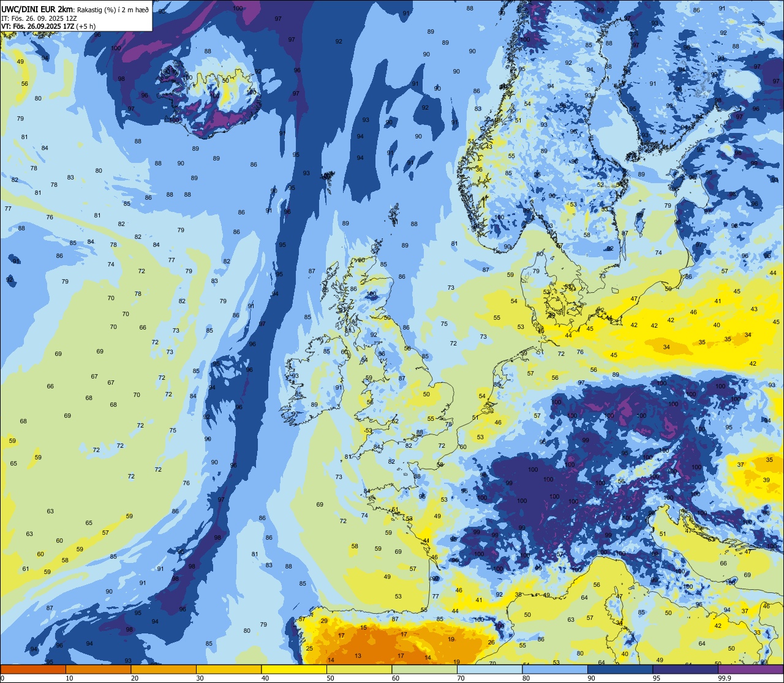Viewport: 784px width, 683px height.
Task: Click the "UWC/DINI EUR 2km" model title
Action: [38, 9]
